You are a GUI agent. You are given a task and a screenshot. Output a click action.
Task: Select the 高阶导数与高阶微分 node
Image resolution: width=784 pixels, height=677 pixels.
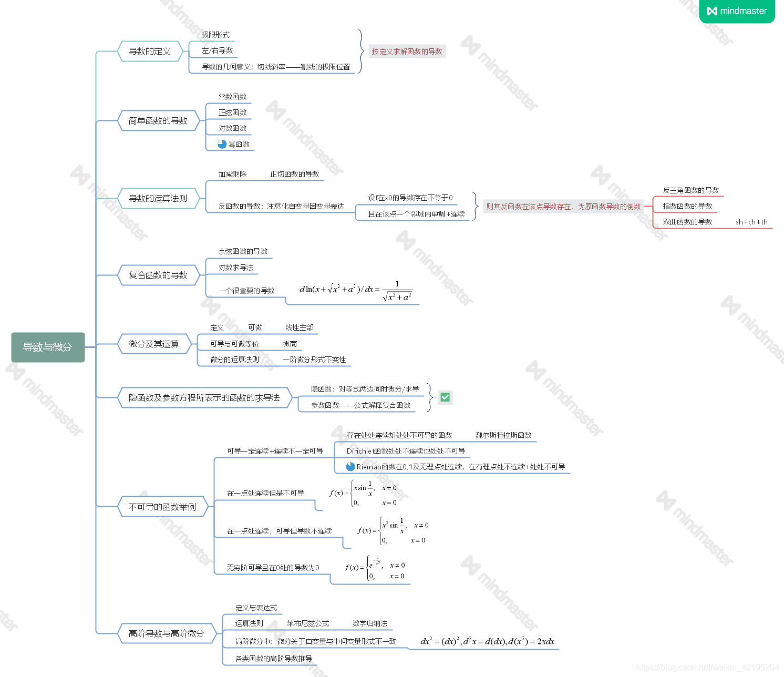coord(167,633)
